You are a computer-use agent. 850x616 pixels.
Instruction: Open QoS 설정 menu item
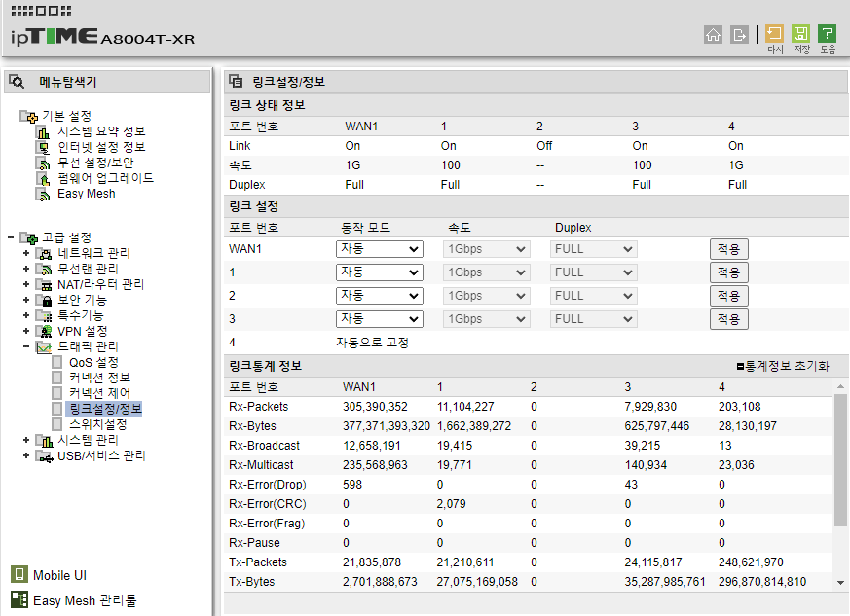point(93,362)
